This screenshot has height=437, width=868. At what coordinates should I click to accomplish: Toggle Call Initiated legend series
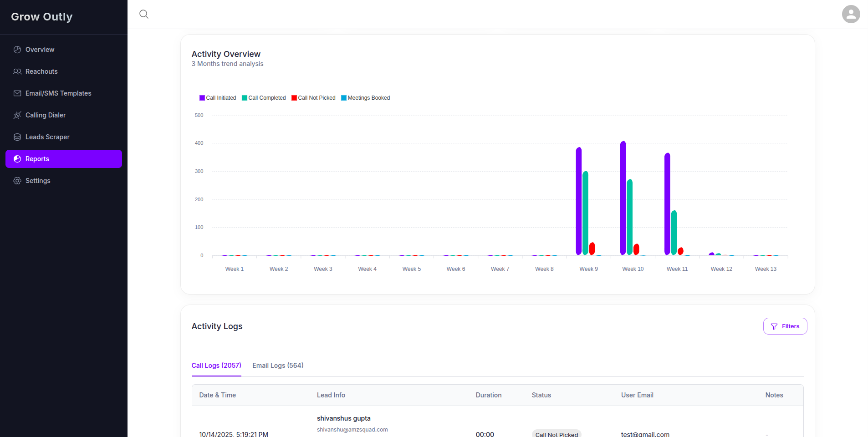[x=218, y=98]
